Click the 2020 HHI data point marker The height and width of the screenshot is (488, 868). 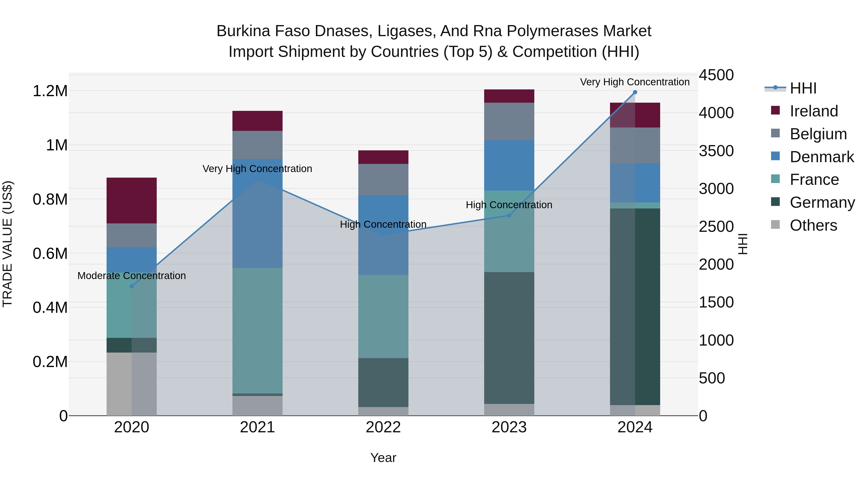tap(132, 286)
